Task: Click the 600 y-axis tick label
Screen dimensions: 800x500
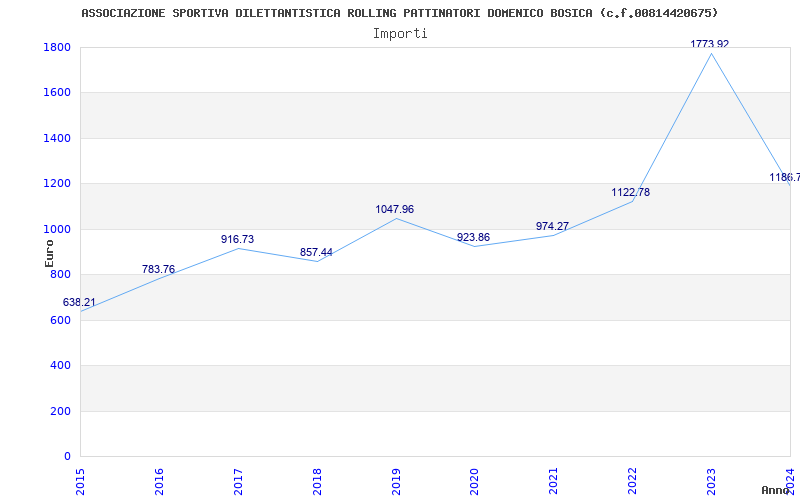Action: click(60, 320)
